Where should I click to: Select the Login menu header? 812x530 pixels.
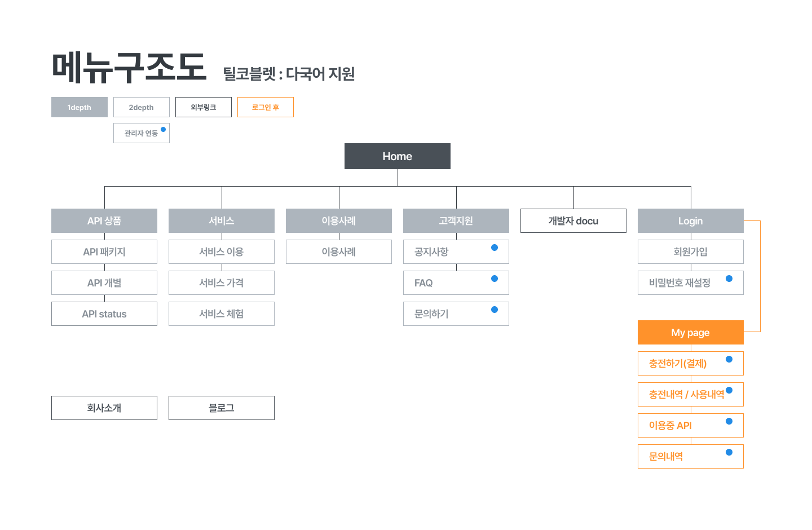691,221
